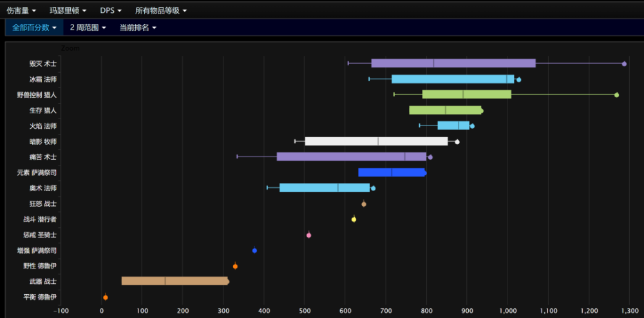Expand the 玛瑟里顿 boss selector

pos(68,10)
